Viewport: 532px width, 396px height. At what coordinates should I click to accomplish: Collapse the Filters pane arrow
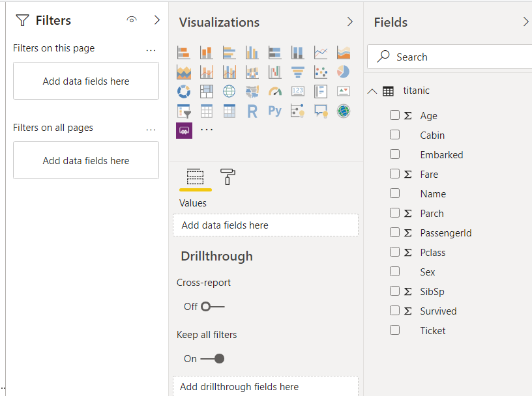click(157, 20)
